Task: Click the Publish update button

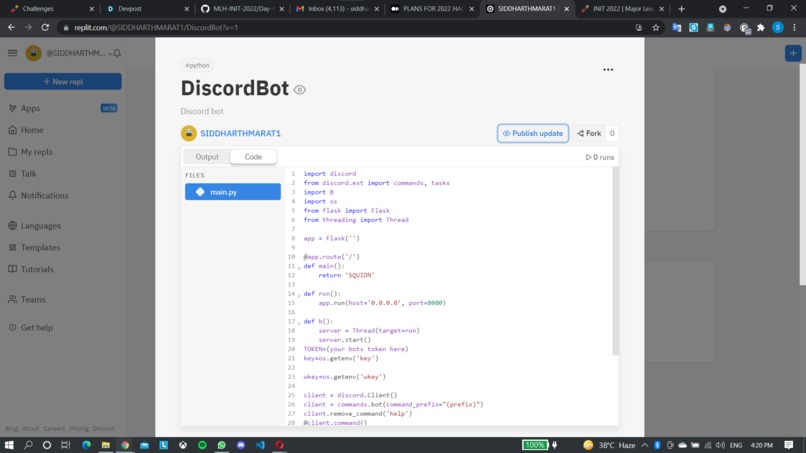Action: pyautogui.click(x=533, y=133)
